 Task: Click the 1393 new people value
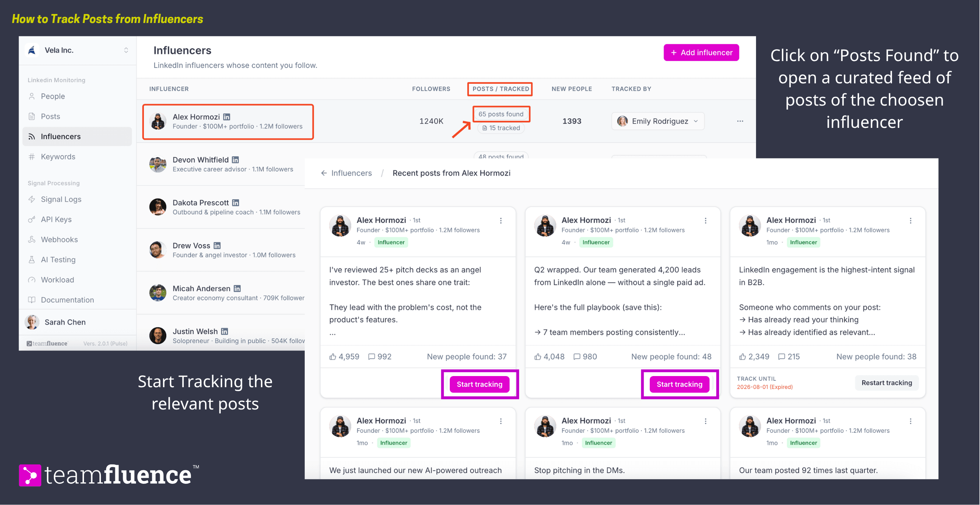tap(572, 121)
